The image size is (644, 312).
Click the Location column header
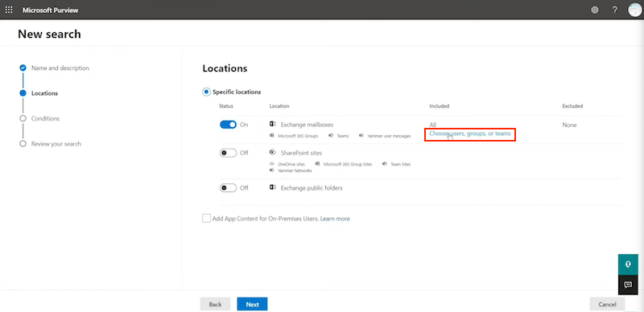pyautogui.click(x=279, y=106)
